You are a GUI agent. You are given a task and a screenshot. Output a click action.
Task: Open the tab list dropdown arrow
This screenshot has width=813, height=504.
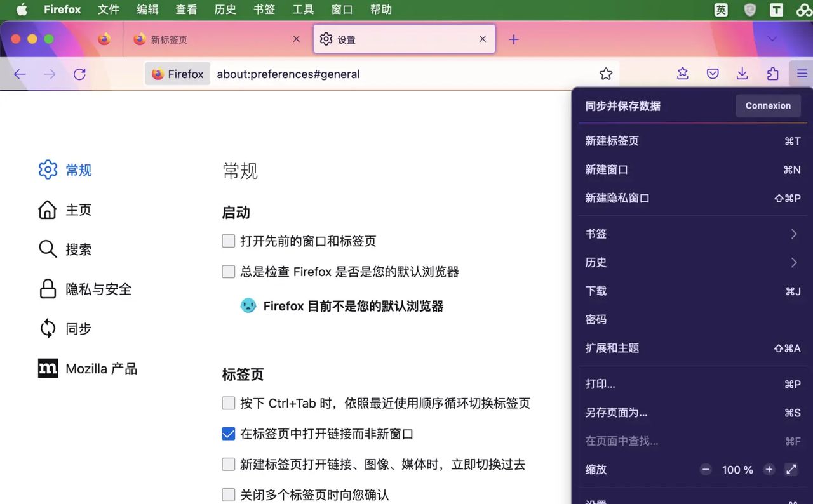point(772,39)
